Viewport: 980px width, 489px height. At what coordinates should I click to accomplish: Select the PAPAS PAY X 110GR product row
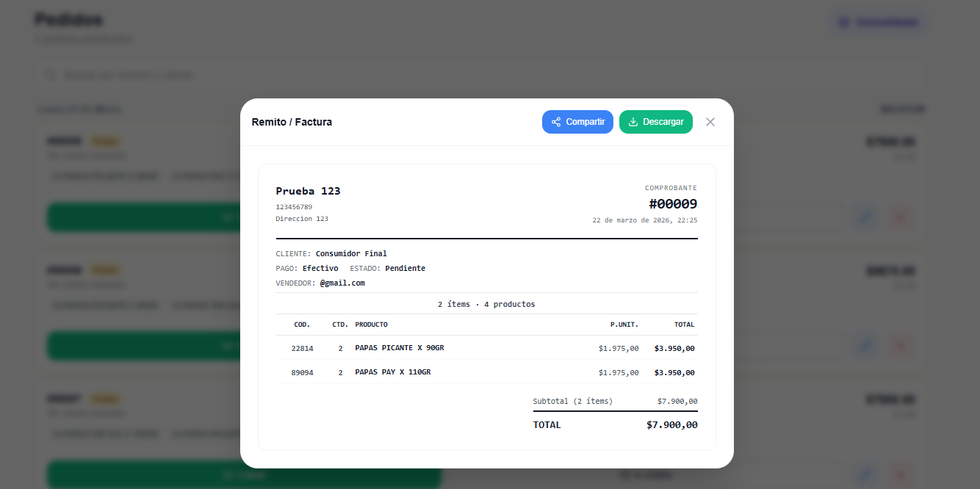(x=392, y=372)
